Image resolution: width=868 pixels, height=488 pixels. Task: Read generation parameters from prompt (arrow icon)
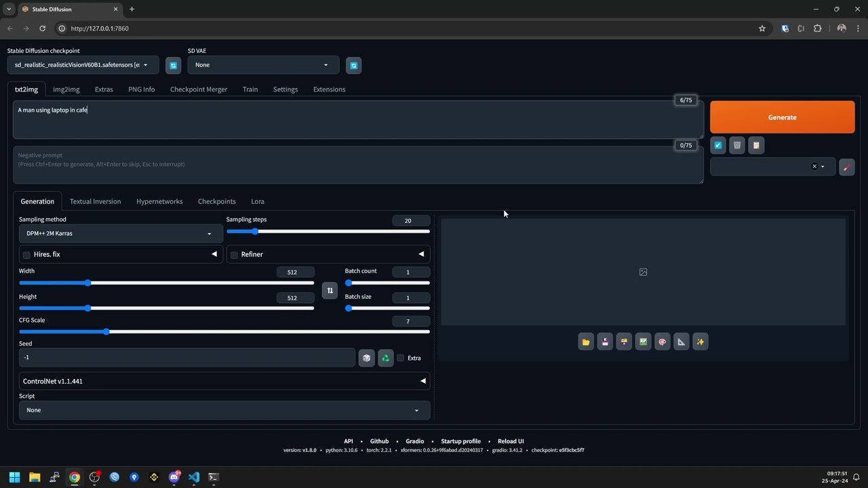pyautogui.click(x=718, y=145)
